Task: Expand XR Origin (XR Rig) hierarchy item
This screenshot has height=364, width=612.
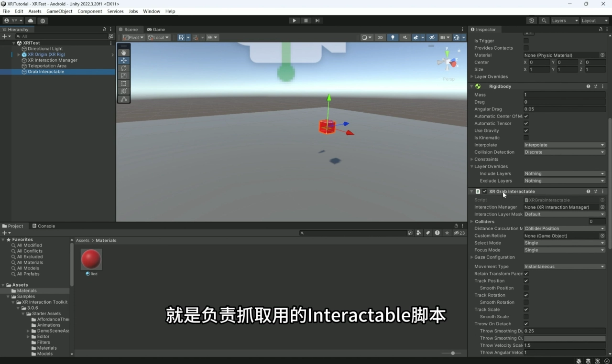Action: (x=19, y=54)
